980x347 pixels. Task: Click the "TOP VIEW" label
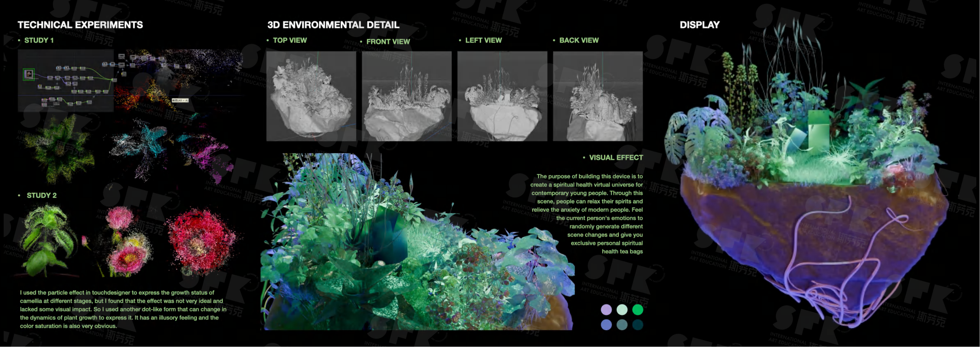click(x=290, y=40)
